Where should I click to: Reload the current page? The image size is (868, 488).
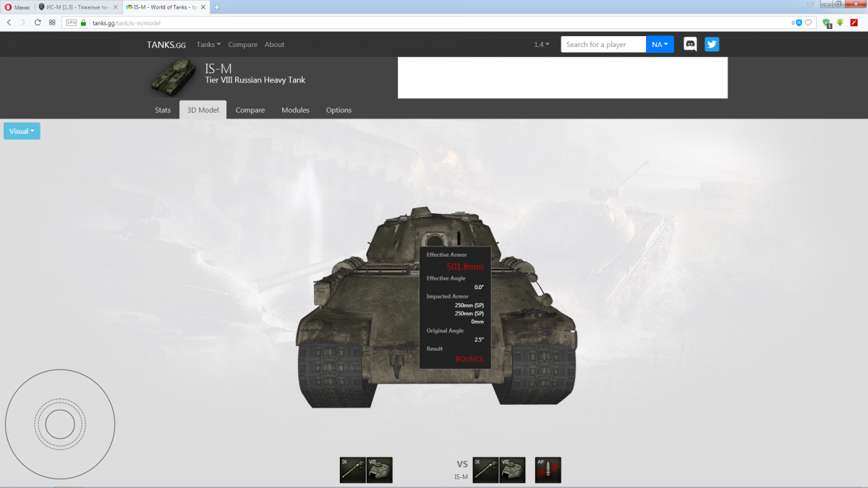38,22
